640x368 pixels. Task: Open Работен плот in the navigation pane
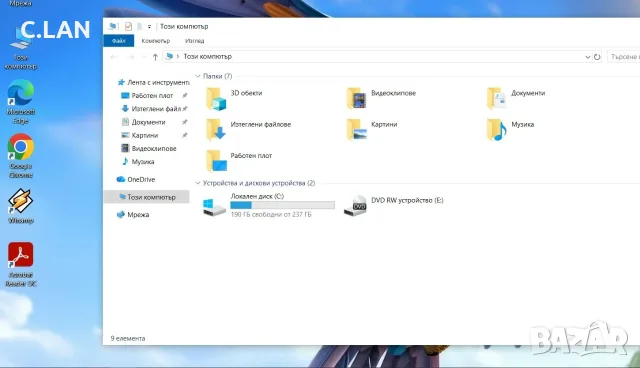tap(152, 95)
